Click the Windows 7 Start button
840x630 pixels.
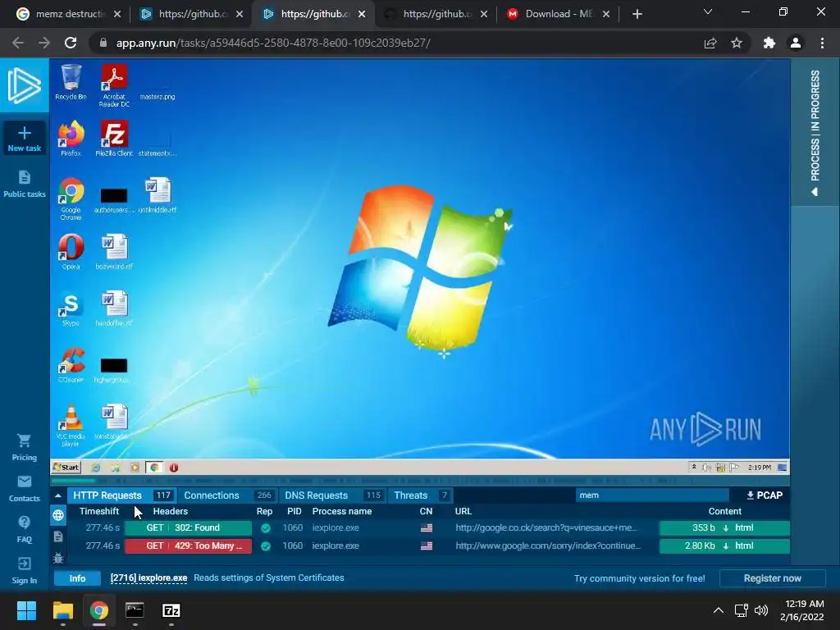click(x=66, y=467)
